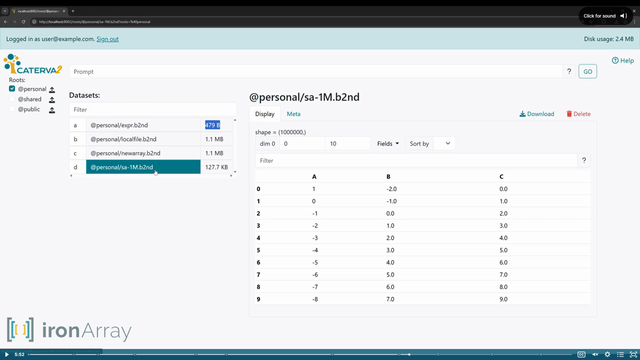The height and width of the screenshot is (360, 640).
Task: Click the shape = (1000000,) text
Action: [280, 132]
